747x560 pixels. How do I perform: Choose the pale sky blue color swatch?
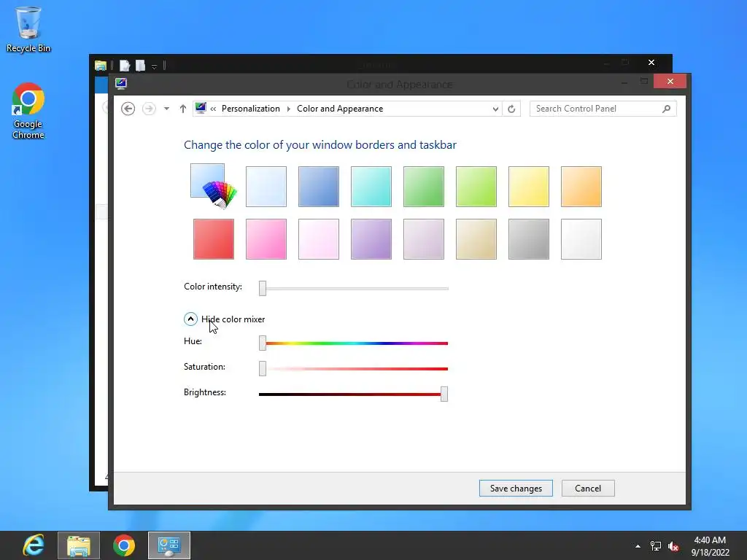266,187
